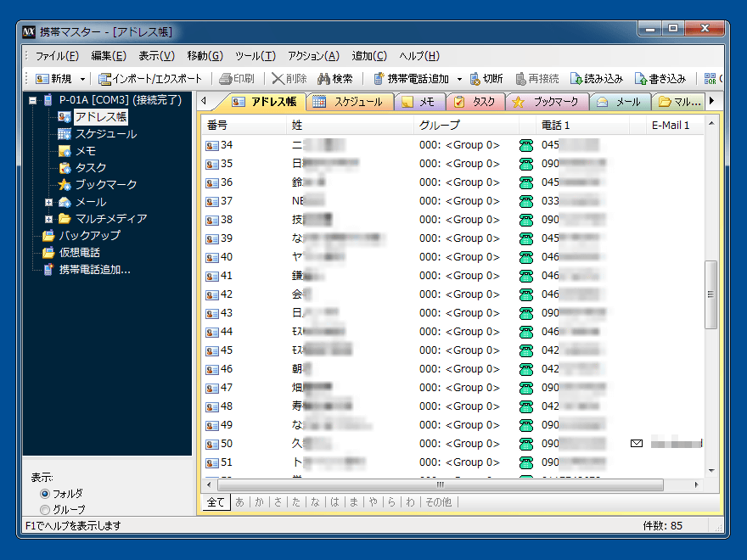Click the 再接続 (Reconnect) icon
Viewport: 747px width, 560px height.
520,79
